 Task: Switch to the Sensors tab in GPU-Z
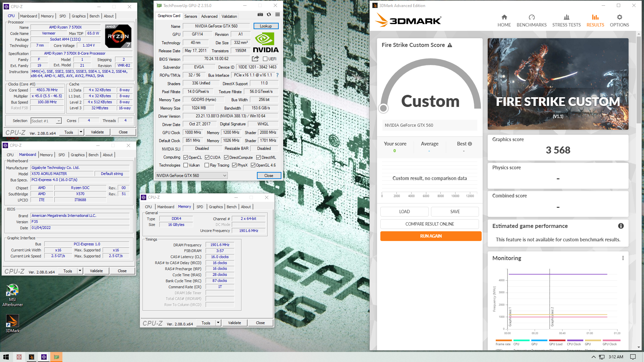click(x=191, y=16)
